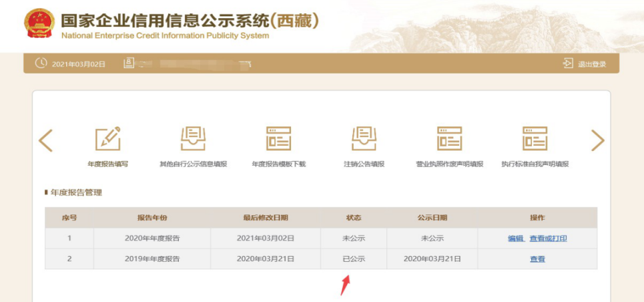Click the 操作 column header
The image size is (644, 302).
coord(537,218)
